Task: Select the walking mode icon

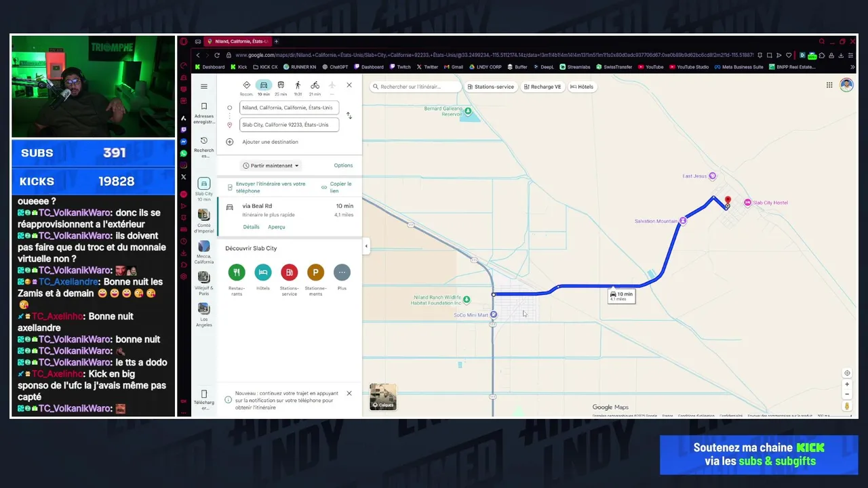Action: [298, 85]
